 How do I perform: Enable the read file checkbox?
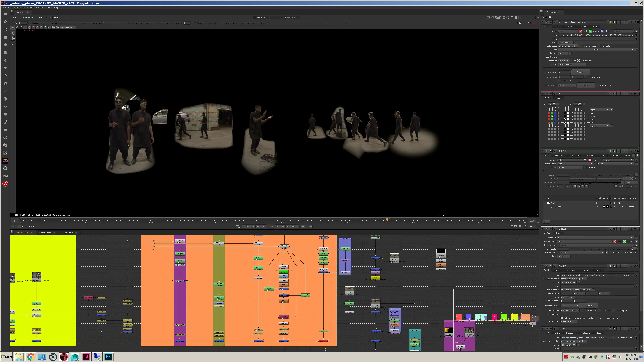click(x=560, y=81)
